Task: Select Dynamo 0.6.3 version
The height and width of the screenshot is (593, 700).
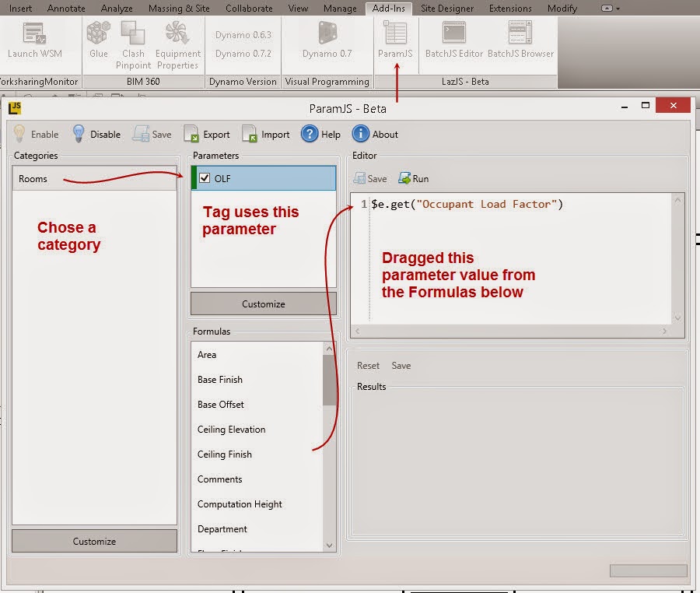Action: (243, 35)
